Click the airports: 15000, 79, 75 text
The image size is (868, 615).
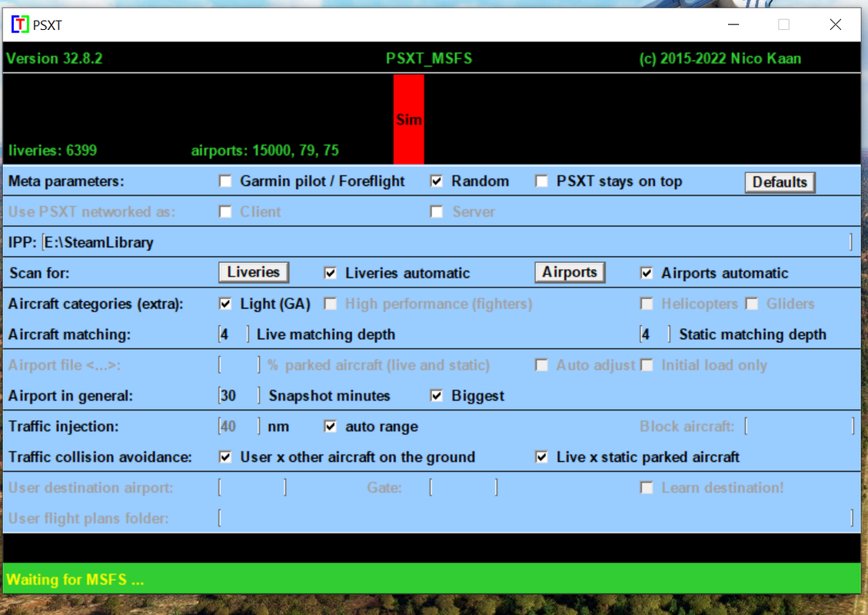pos(264,151)
